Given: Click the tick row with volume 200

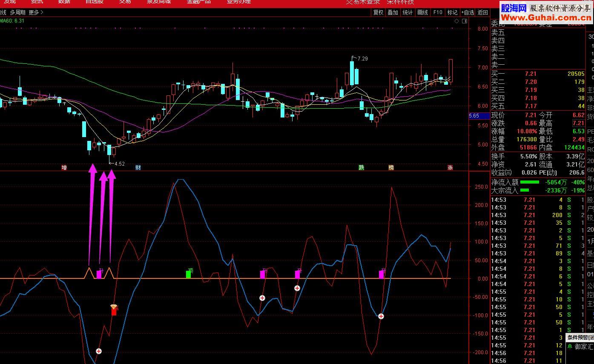Looking at the screenshot, I should coord(538,215).
